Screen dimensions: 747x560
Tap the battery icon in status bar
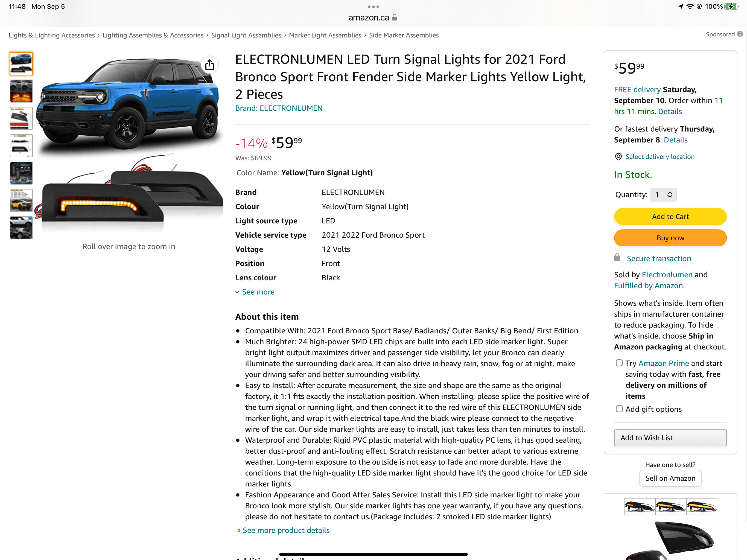click(731, 6)
